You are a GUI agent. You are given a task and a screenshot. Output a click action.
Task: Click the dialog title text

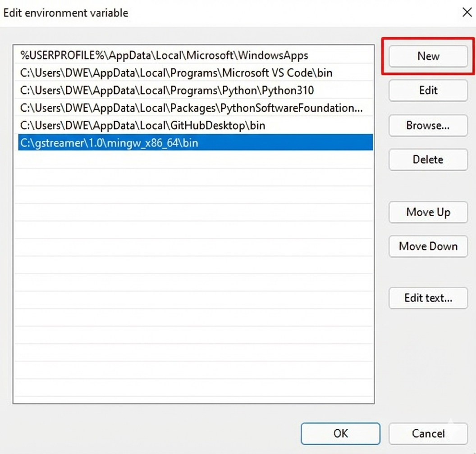[x=65, y=13]
